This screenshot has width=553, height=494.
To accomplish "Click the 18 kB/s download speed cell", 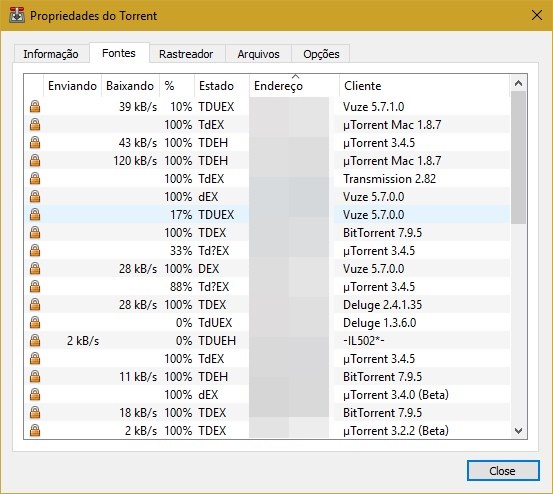I will pos(138,412).
